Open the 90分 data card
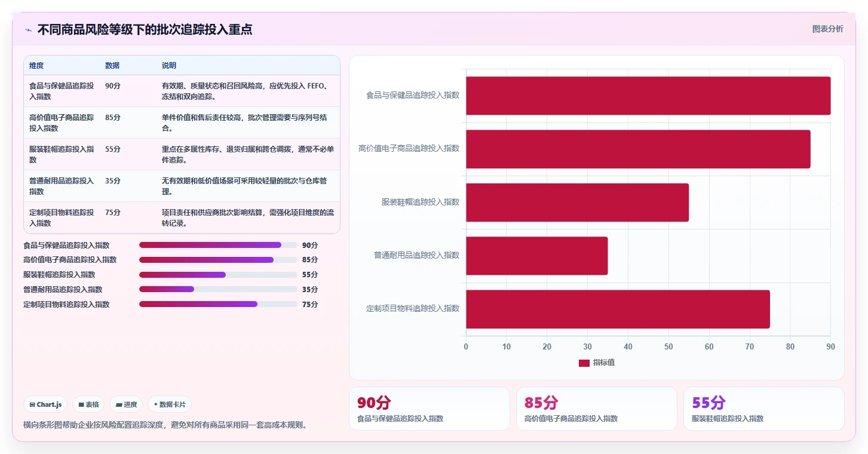 [430, 409]
